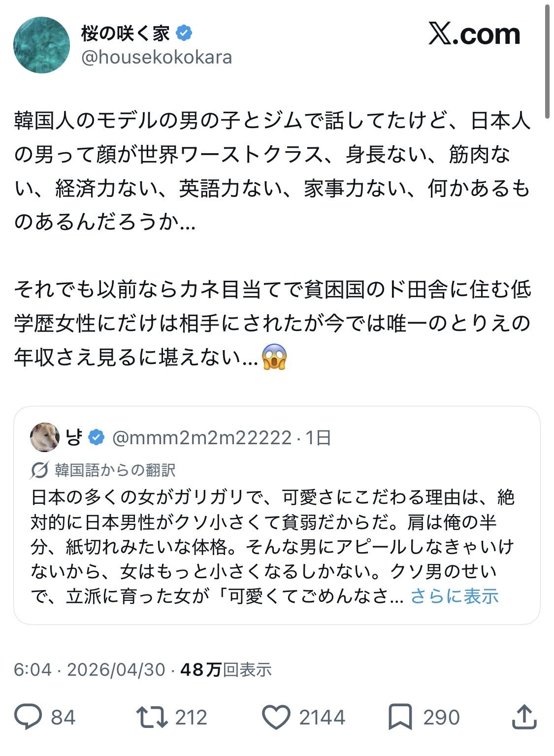Open the author's teal profile picture
This screenshot has width=554, height=756.
(41, 45)
